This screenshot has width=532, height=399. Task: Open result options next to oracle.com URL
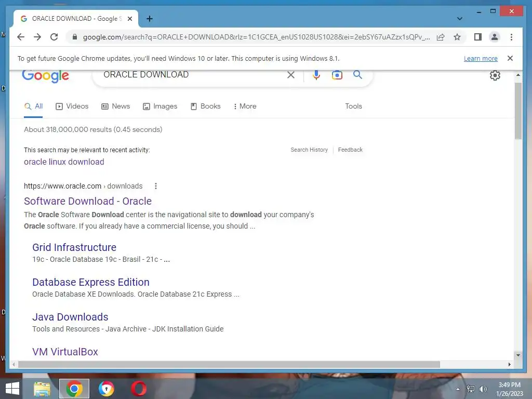(x=156, y=186)
